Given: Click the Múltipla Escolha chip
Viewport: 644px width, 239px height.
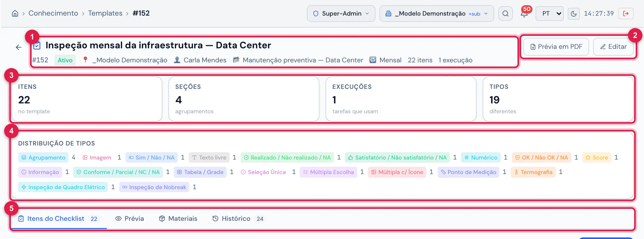Looking at the screenshot, I should pos(328,172).
